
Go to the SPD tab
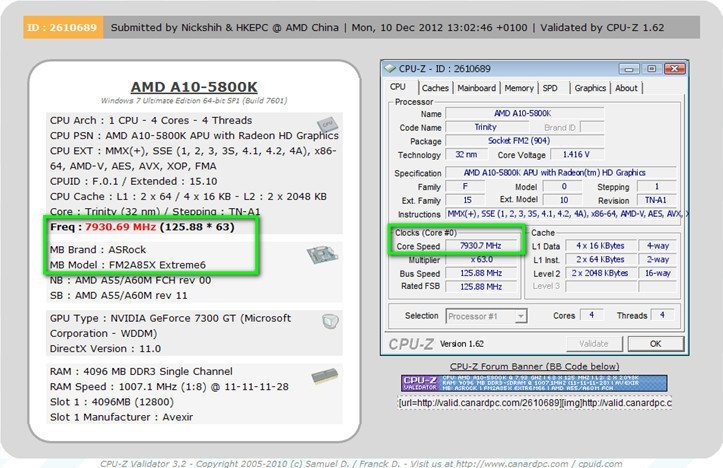550,88
